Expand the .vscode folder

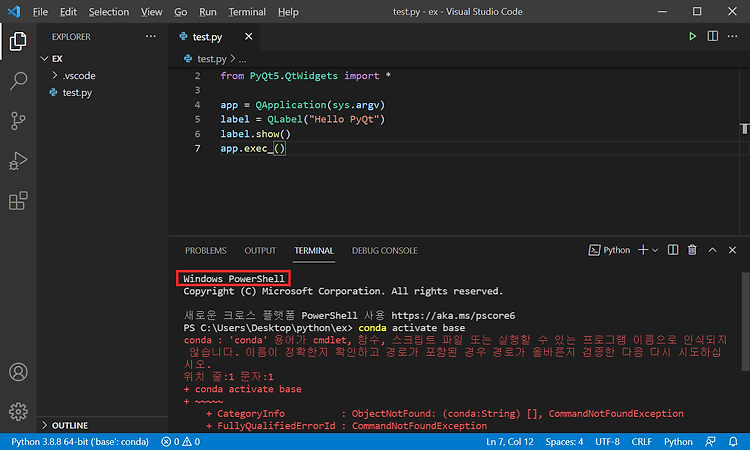pyautogui.click(x=102, y=76)
